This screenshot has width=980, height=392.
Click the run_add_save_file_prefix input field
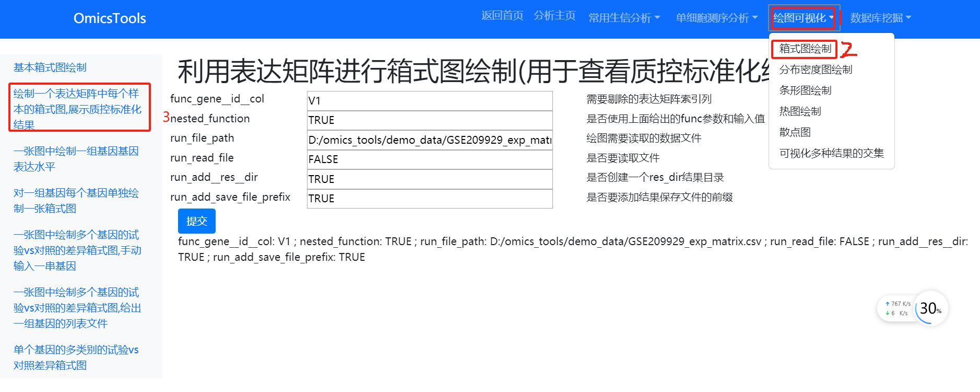point(430,199)
